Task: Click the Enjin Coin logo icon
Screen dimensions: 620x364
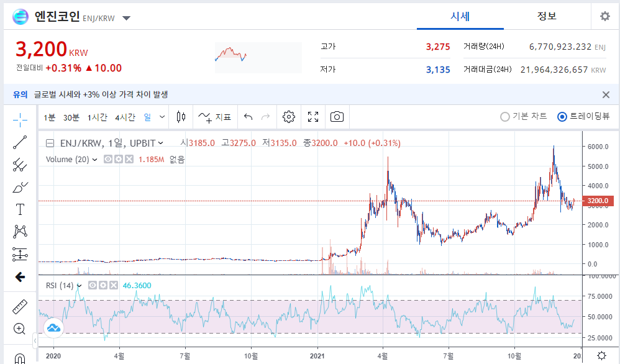Action: (20, 17)
